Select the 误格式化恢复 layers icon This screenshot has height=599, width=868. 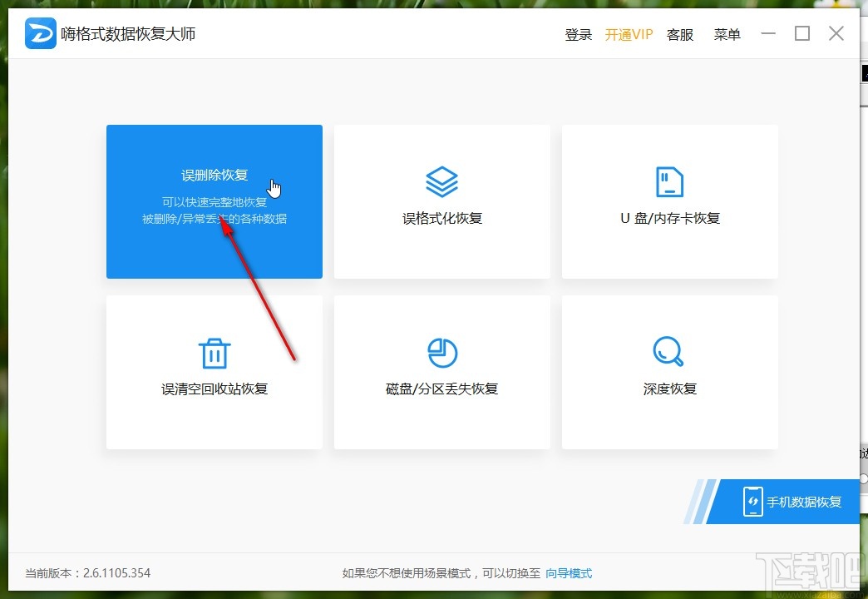441,181
